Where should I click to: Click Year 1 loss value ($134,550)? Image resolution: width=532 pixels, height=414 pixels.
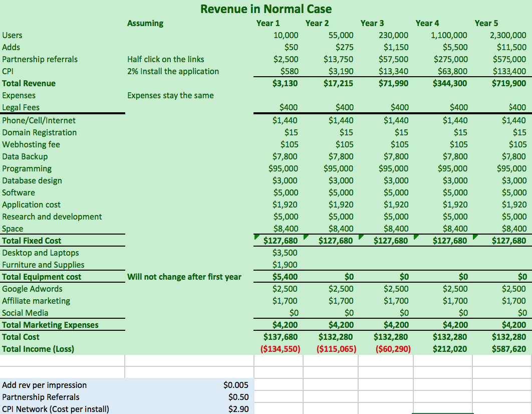click(281, 349)
